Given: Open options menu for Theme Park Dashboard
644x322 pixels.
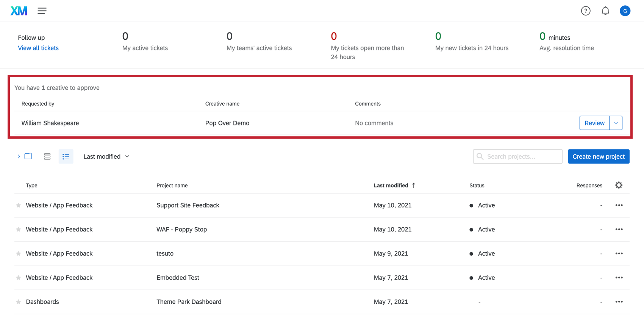Looking at the screenshot, I should click(x=619, y=302).
